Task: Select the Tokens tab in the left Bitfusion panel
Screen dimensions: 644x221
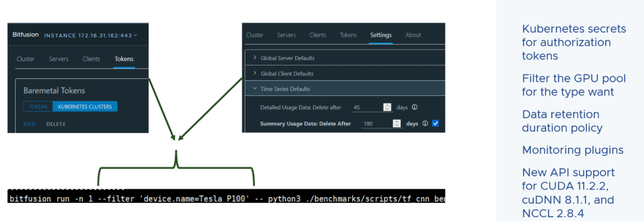Action: click(124, 59)
